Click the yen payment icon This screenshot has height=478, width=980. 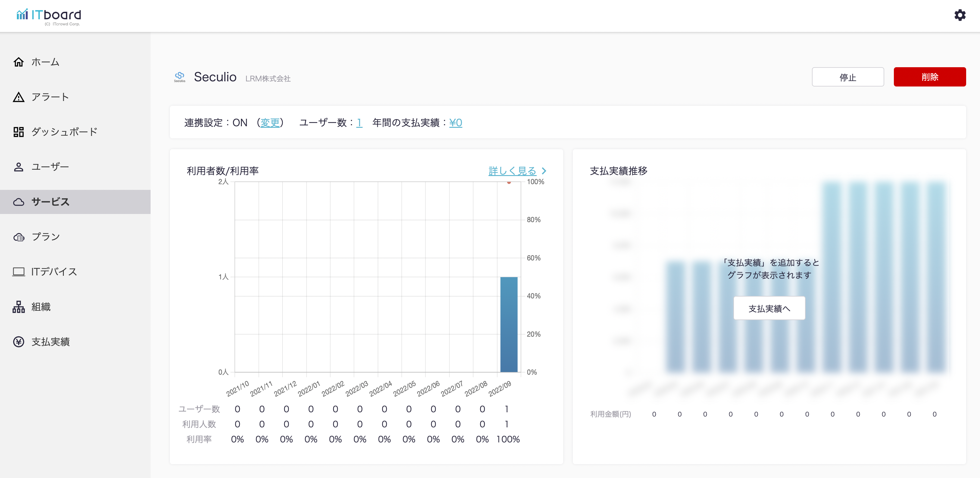[18, 342]
